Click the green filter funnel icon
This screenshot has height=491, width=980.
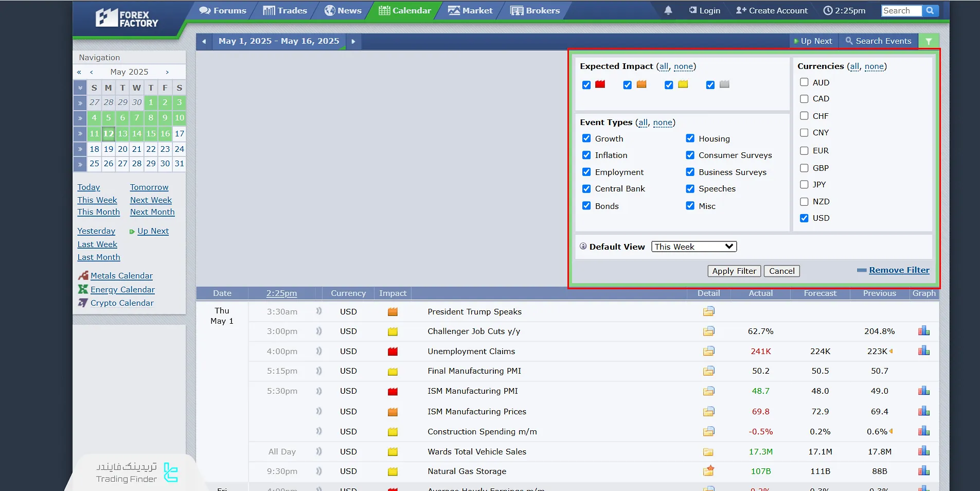[929, 41]
